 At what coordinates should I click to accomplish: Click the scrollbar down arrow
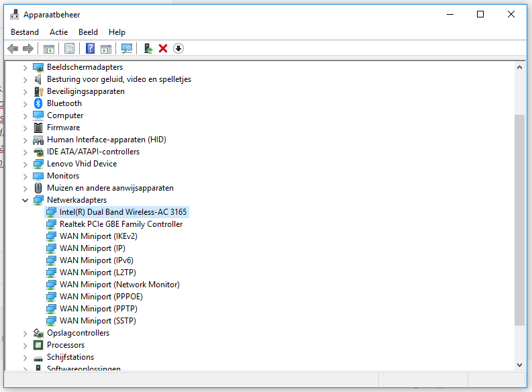pos(519,364)
